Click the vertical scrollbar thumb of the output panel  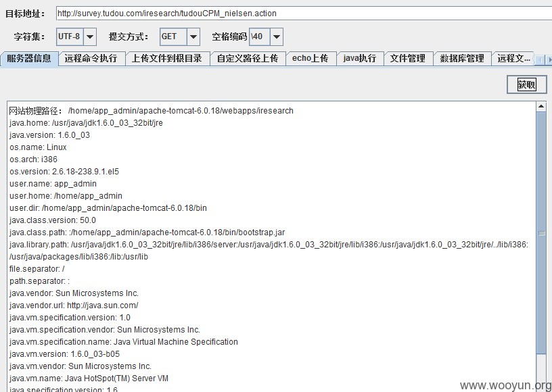click(x=541, y=233)
